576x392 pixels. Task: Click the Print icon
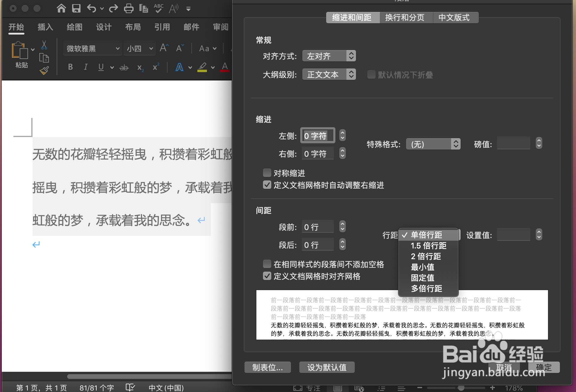(129, 8)
